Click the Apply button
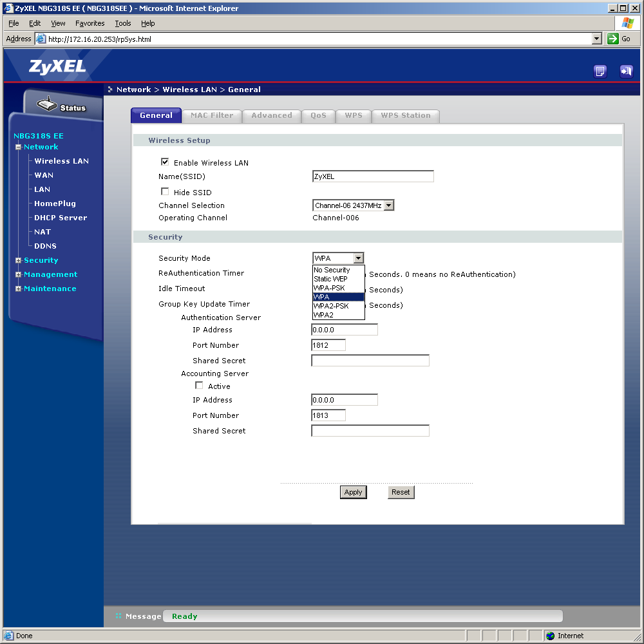 353,492
